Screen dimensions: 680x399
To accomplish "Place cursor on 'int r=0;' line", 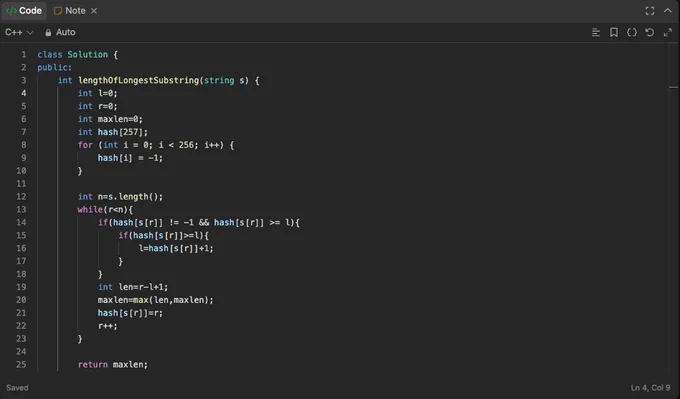I will 98,106.
